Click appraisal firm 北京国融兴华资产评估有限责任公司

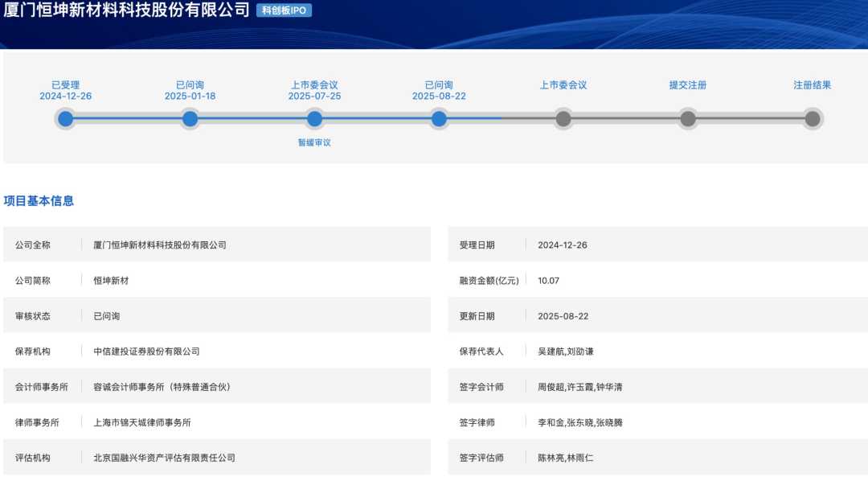(165, 458)
